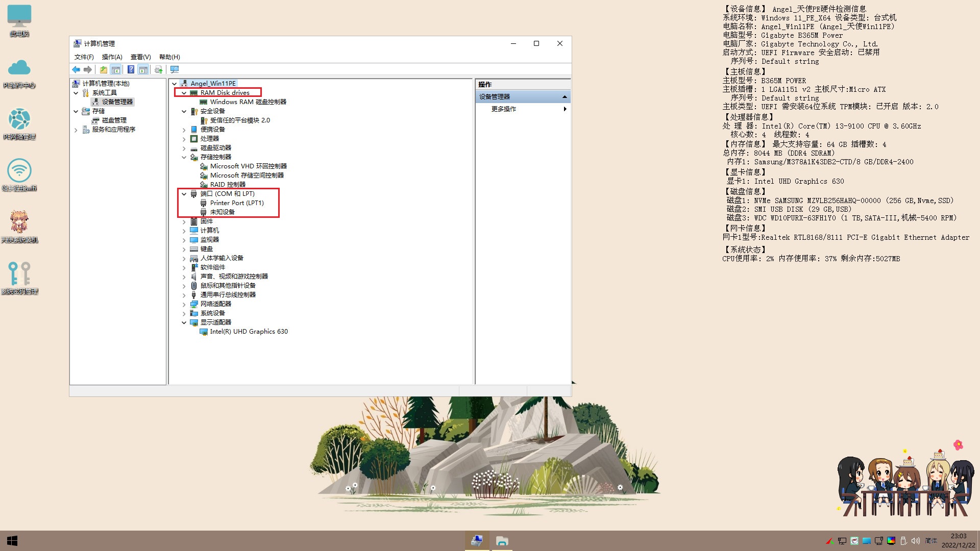Click the red-green triangle tray icon
Viewport: 980px width, 551px height.
point(830,541)
